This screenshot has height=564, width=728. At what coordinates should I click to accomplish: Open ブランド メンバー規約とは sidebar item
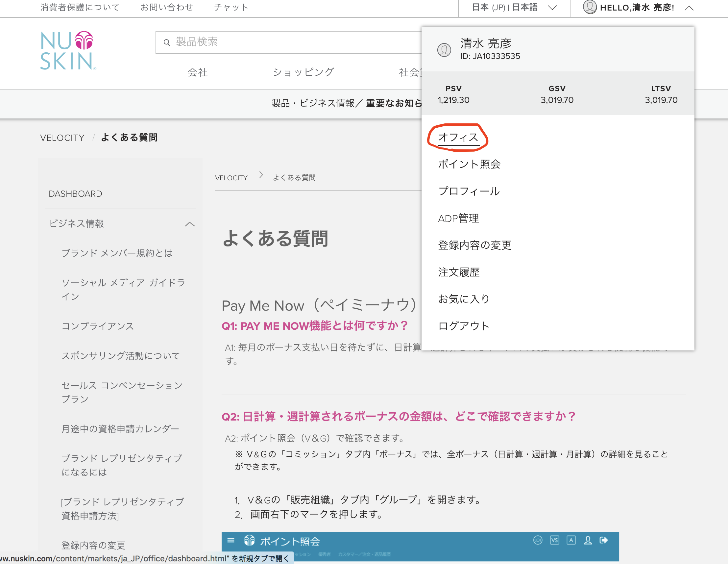(x=117, y=253)
